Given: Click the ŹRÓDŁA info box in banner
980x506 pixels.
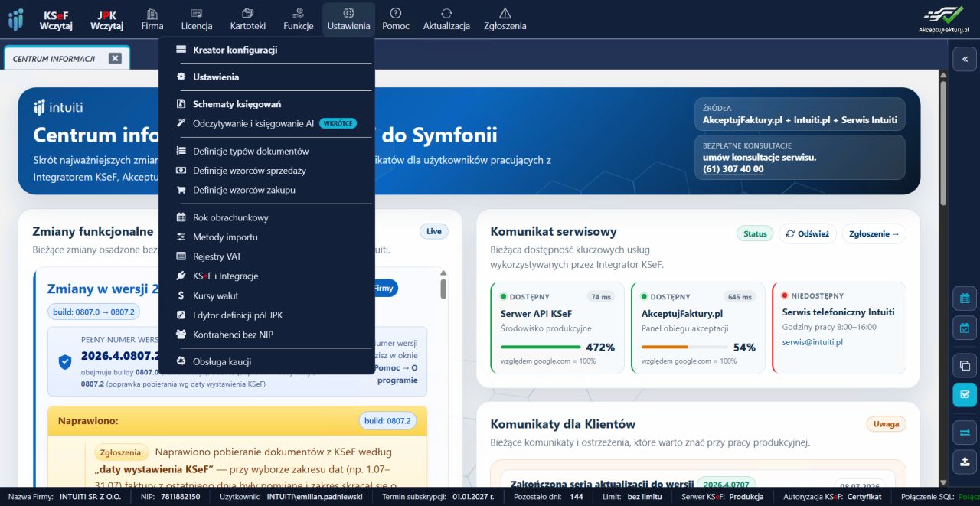Looking at the screenshot, I should click(800, 114).
